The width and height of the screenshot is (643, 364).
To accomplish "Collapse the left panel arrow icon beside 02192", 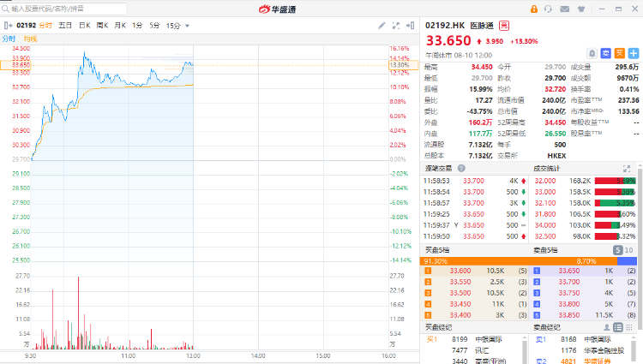I will point(8,26).
